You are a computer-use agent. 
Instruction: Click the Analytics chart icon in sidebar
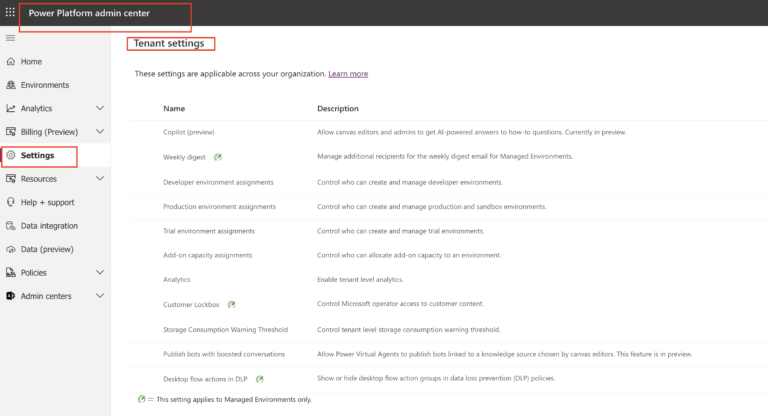pyautogui.click(x=11, y=108)
